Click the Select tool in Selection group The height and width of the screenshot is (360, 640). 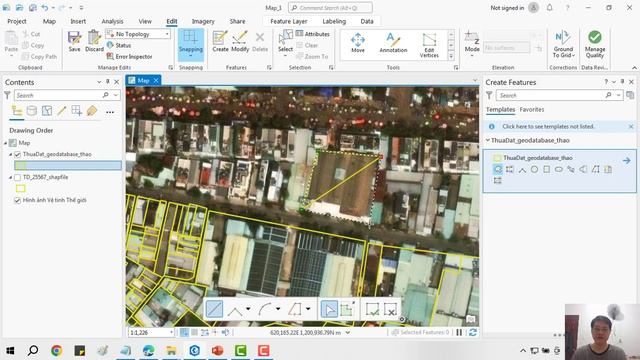(285, 43)
